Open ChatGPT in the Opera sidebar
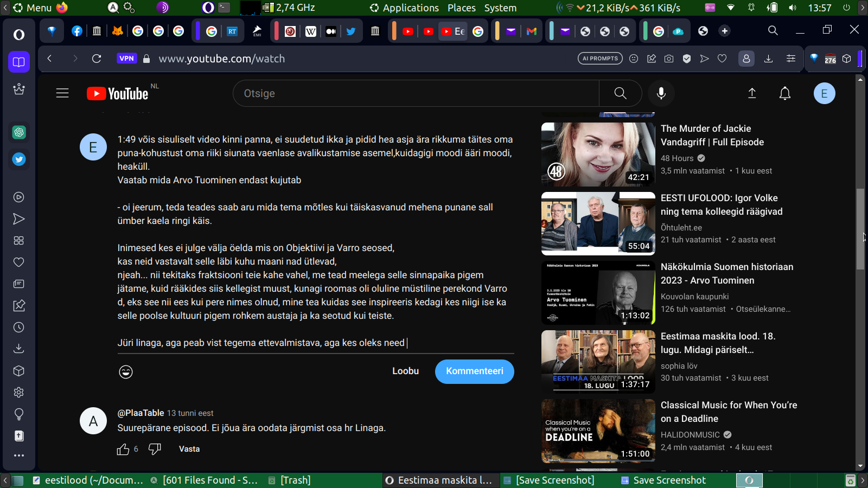 coord(19,132)
